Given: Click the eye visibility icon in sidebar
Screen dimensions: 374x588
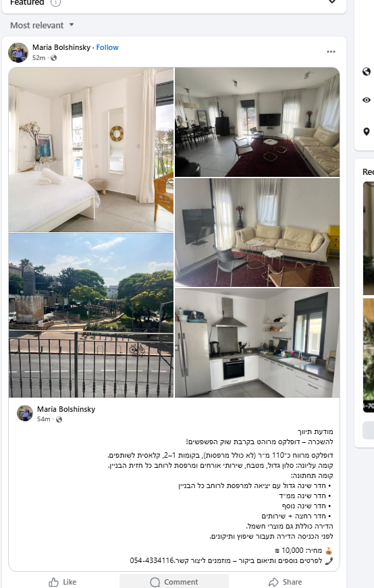Looking at the screenshot, I should [367, 100].
